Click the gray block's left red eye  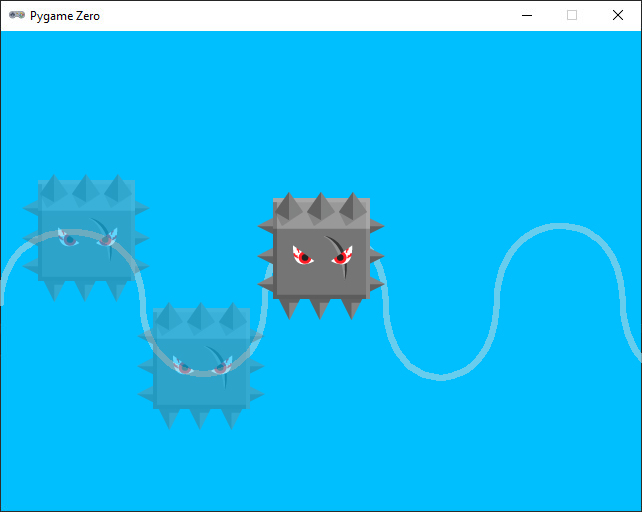(x=303, y=257)
